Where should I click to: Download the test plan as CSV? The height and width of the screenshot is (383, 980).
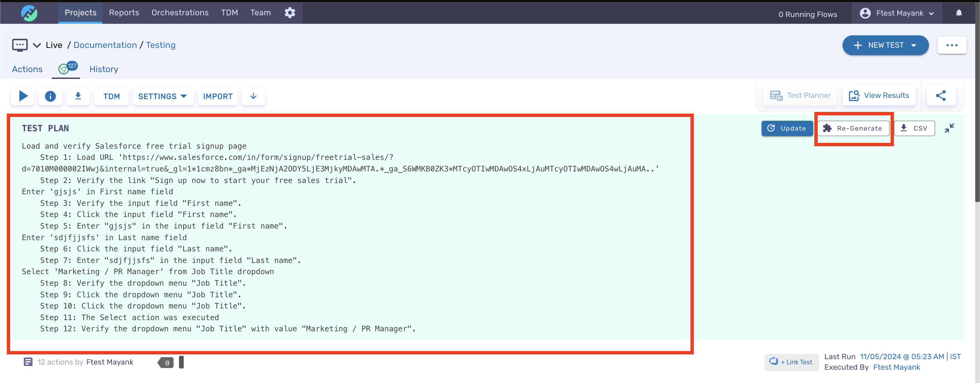[x=914, y=128]
